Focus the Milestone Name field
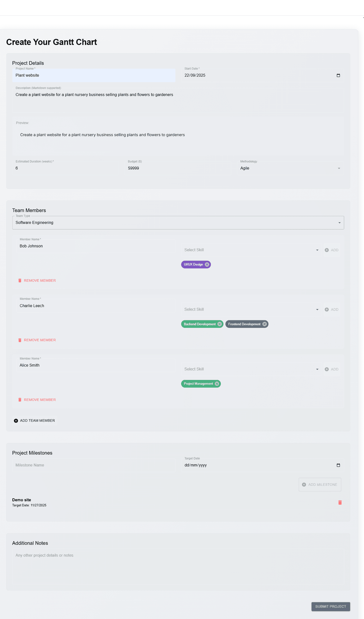Image resolution: width=364 pixels, height=619 pixels. pyautogui.click(x=94, y=465)
